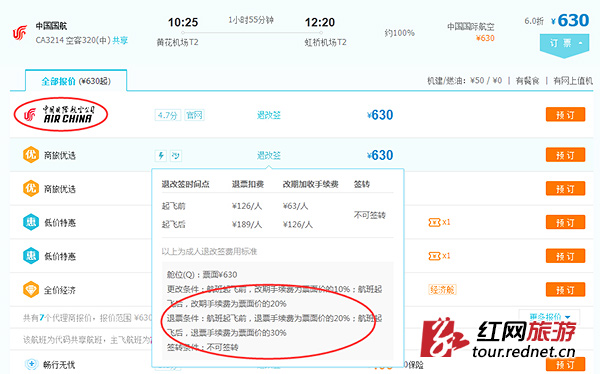
Task: Click the 经济舱 tag in 全价经济 row
Action: click(x=442, y=290)
